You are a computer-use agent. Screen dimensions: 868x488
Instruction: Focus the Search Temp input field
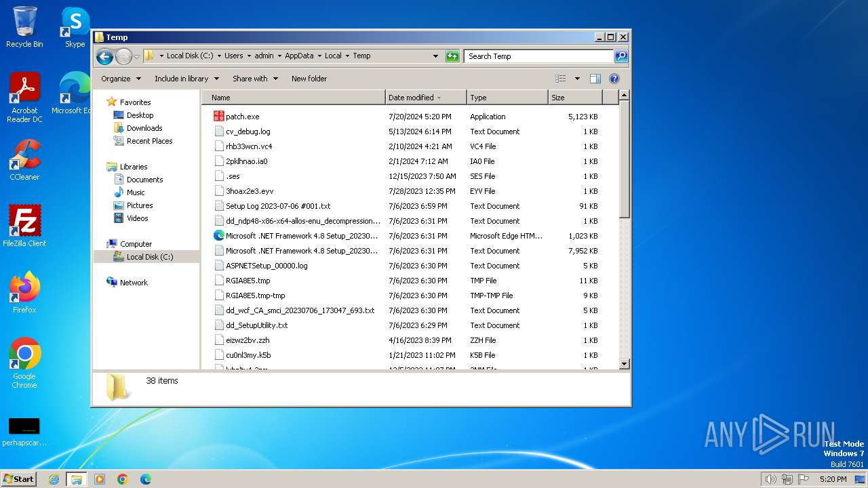point(538,56)
